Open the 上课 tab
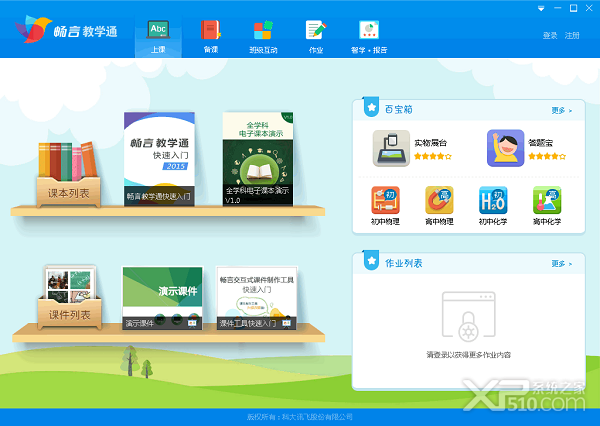The image size is (600, 426). (158, 37)
